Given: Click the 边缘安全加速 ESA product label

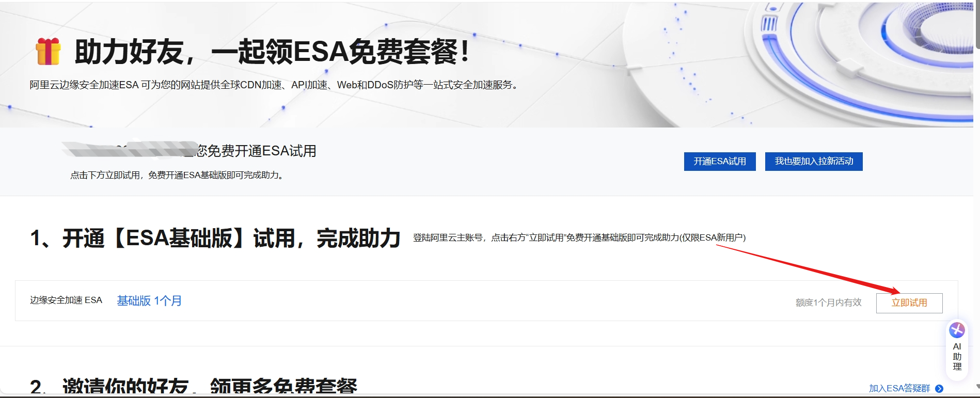Looking at the screenshot, I should pyautogui.click(x=66, y=300).
